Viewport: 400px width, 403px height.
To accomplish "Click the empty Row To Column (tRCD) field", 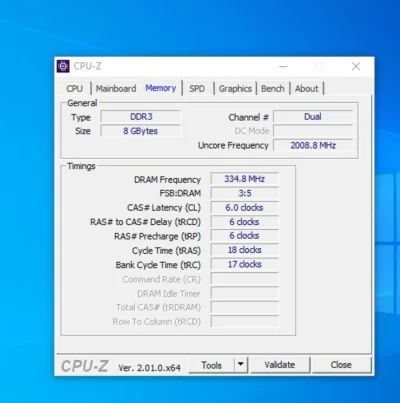I will tap(244, 322).
